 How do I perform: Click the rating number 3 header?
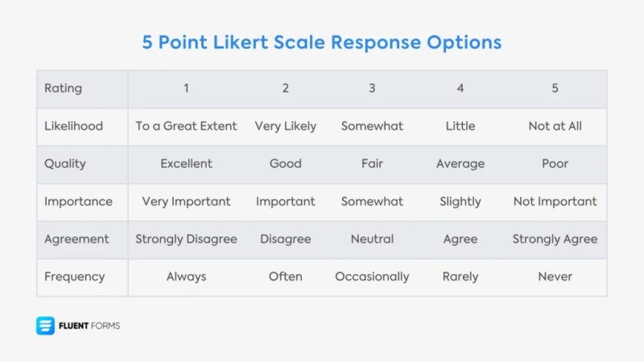tap(372, 88)
